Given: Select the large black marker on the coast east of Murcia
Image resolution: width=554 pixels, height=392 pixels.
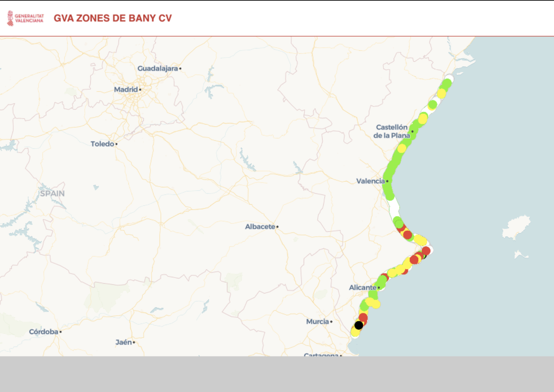Looking at the screenshot, I should pyautogui.click(x=359, y=325).
